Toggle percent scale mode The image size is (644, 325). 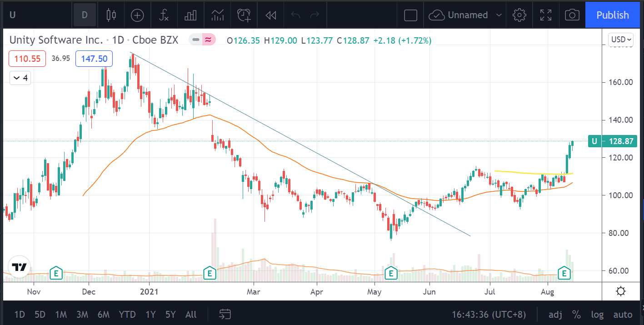pos(576,314)
